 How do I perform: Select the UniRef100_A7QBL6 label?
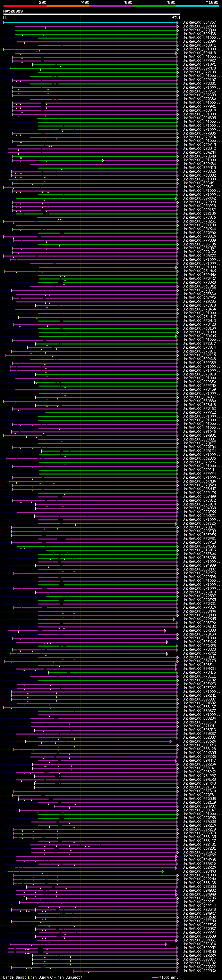(199, 172)
